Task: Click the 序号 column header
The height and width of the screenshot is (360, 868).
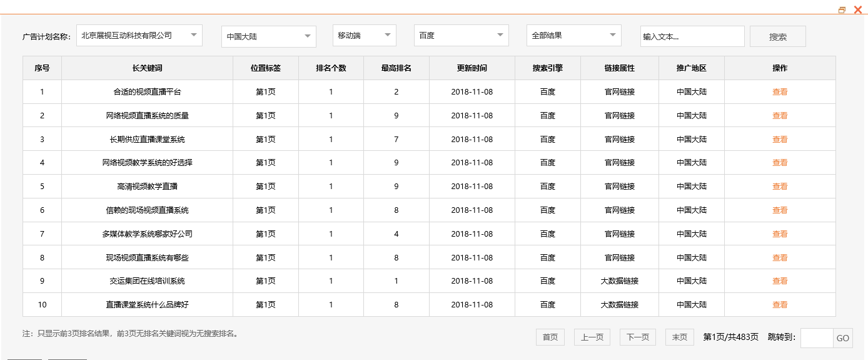Action: click(42, 68)
